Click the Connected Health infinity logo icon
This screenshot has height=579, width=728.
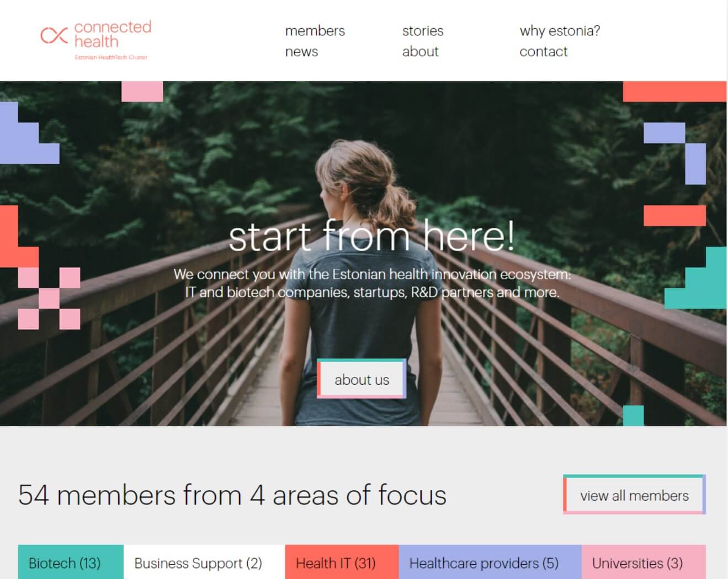(54, 35)
